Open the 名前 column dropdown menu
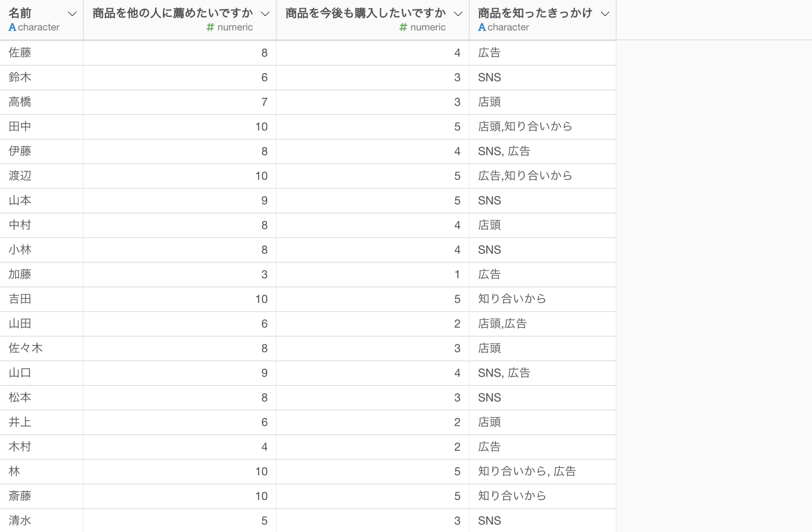The image size is (812, 532). (72, 14)
